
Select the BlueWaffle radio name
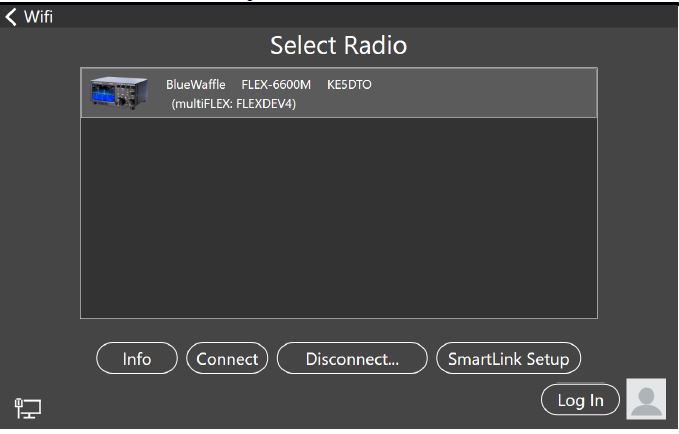pyautogui.click(x=196, y=84)
